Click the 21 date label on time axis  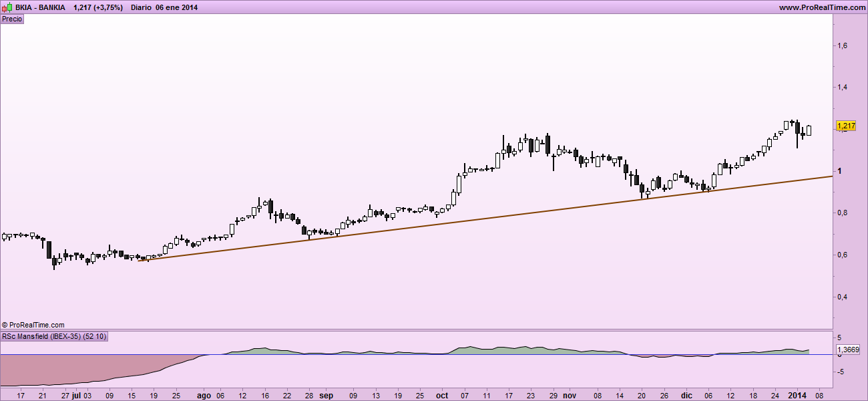pyautogui.click(x=42, y=395)
